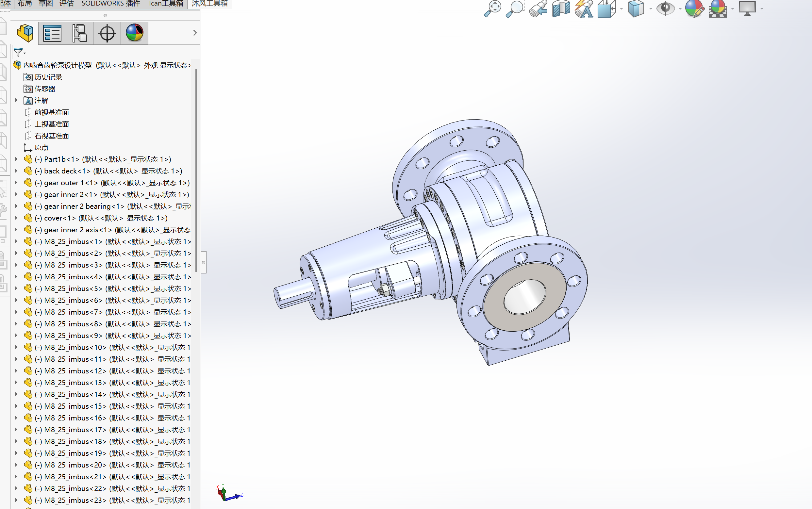Open the 布局 ribbon tab
The image size is (812, 509).
tap(25, 4)
